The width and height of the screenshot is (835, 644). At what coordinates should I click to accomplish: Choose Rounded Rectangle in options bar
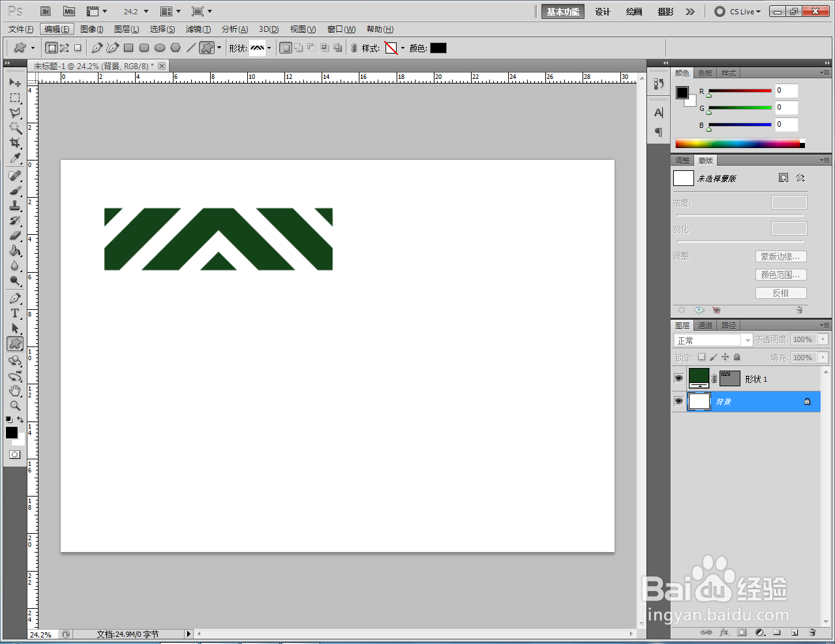pyautogui.click(x=144, y=48)
